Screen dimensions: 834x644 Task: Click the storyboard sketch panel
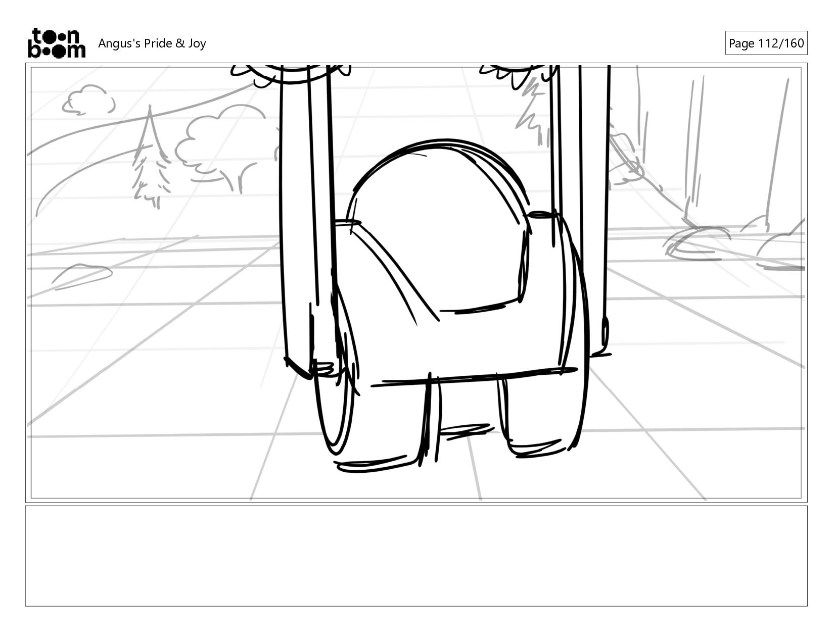pos(416,283)
